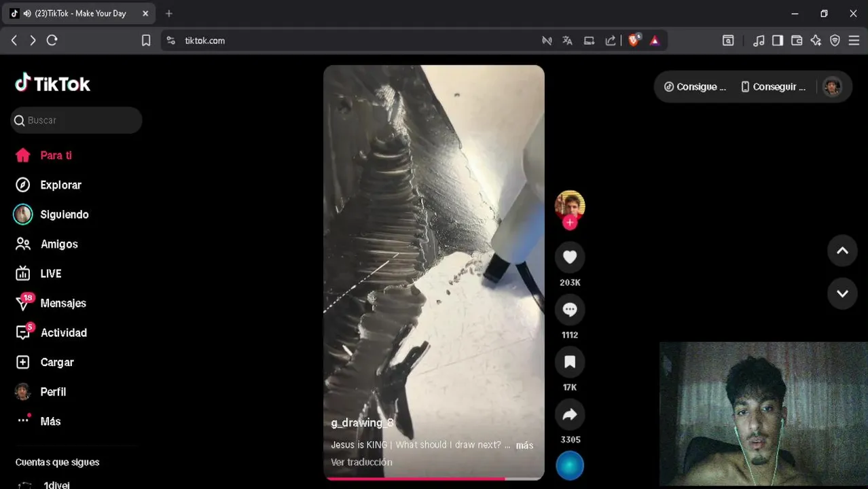Click the VPN shield icon

[x=835, y=41]
